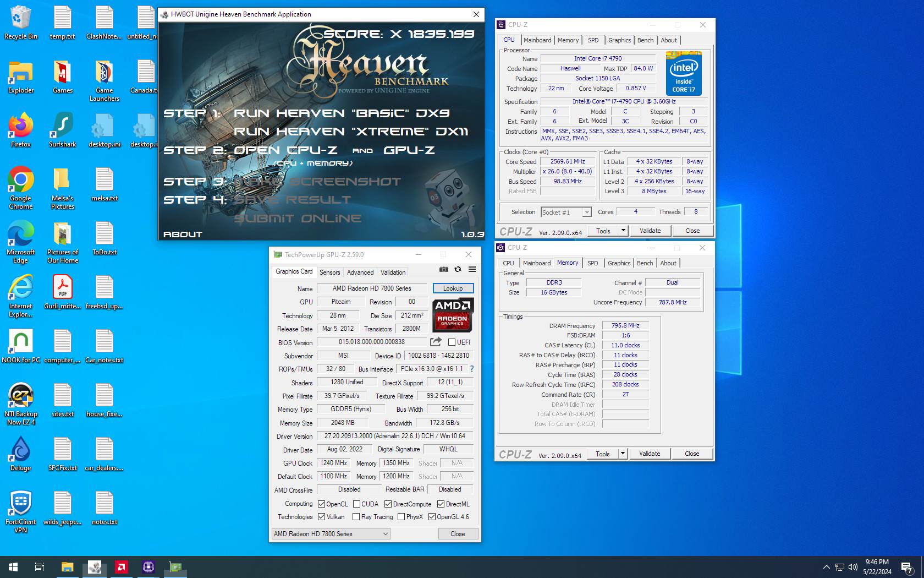The image size is (924, 578).
Task: Click Lookup button in GPU-Z
Action: click(x=453, y=288)
